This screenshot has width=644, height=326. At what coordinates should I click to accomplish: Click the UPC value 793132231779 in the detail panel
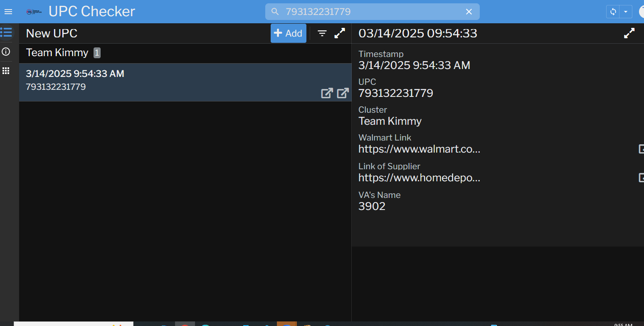point(396,93)
